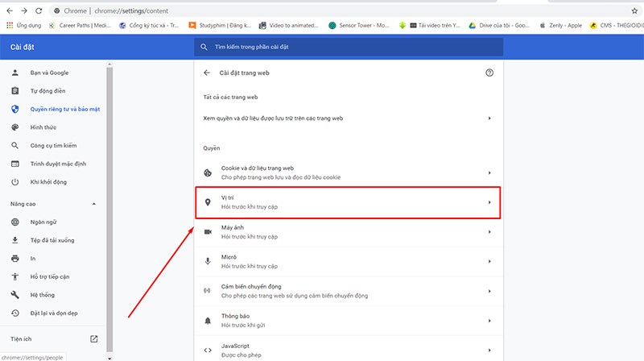This screenshot has height=361, width=644.
Task: Click the Tiện ích external link icon
Action: click(93, 338)
